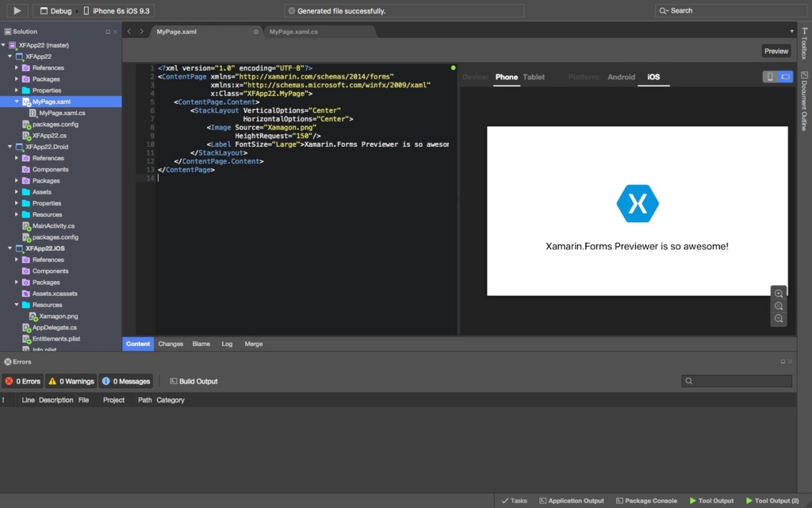Click the Xamarin logo in preview
Image resolution: width=812 pixels, height=508 pixels.
[x=638, y=203]
